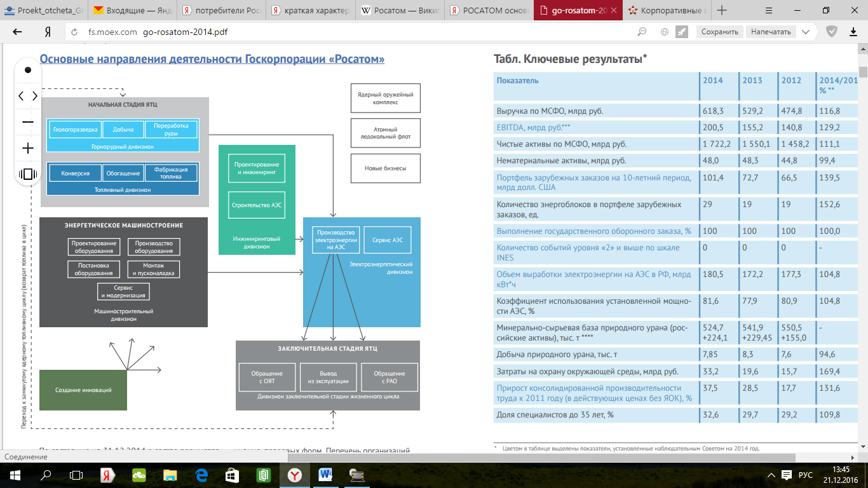The image size is (868, 488).
Task: Click Новые бизнесы box
Action: click(386, 168)
